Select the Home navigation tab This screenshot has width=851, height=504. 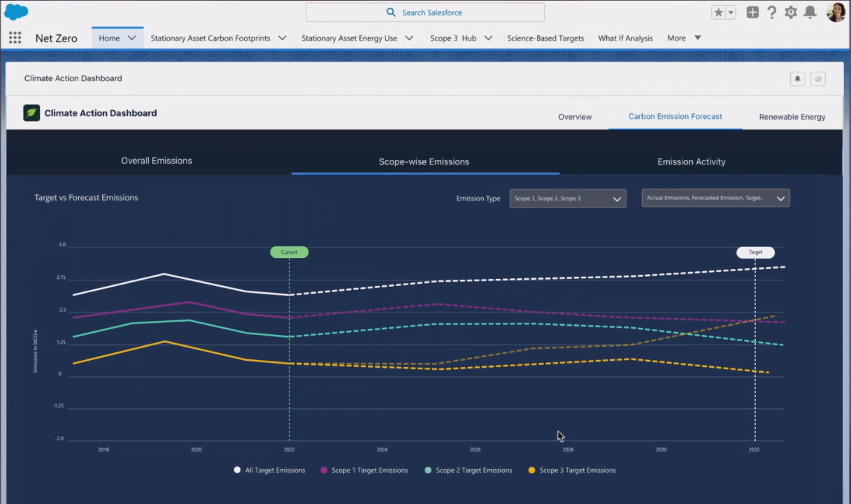[109, 38]
